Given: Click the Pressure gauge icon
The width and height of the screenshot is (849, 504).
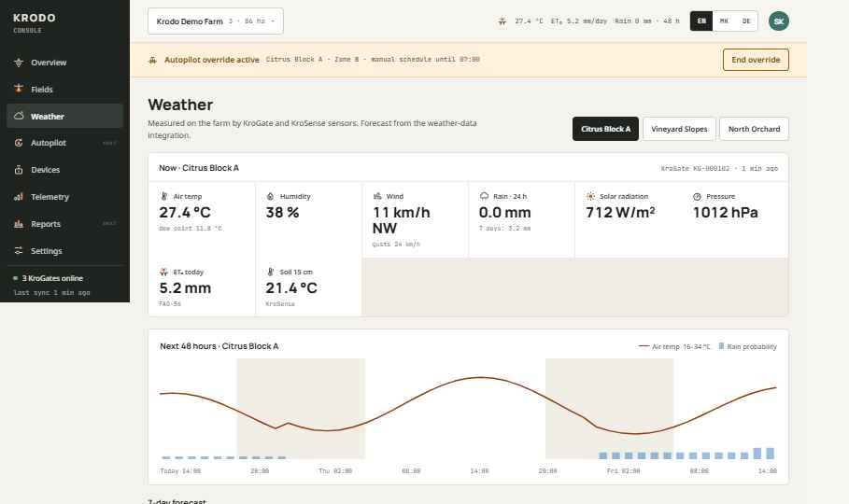Looking at the screenshot, I should click(x=698, y=197).
